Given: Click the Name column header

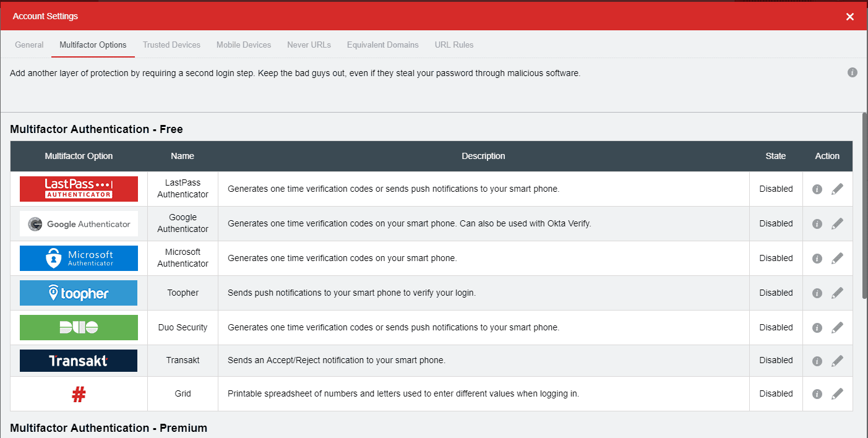Looking at the screenshot, I should pos(183,156).
